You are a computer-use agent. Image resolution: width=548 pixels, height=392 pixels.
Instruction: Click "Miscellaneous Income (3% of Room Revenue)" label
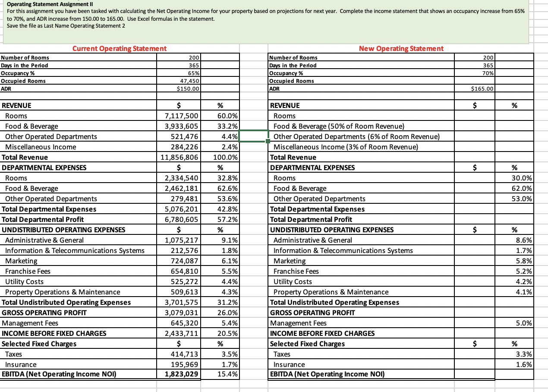tap(346, 147)
